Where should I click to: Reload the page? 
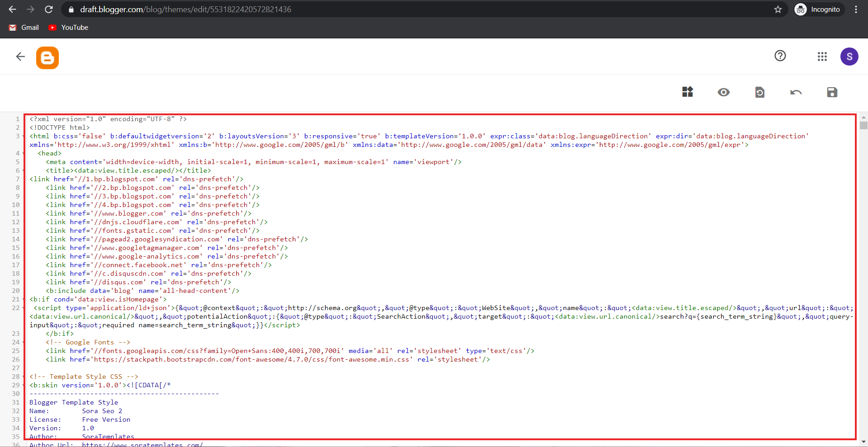[x=49, y=9]
